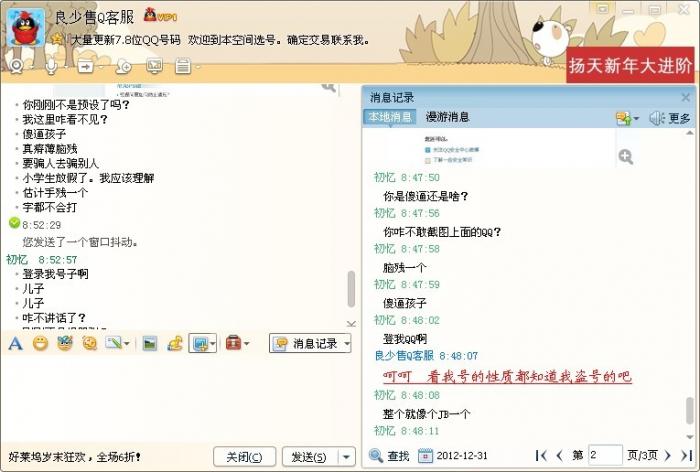Open the calendar date picker 2012-12-31
Viewport: 700px width, 472px height.
tap(453, 455)
